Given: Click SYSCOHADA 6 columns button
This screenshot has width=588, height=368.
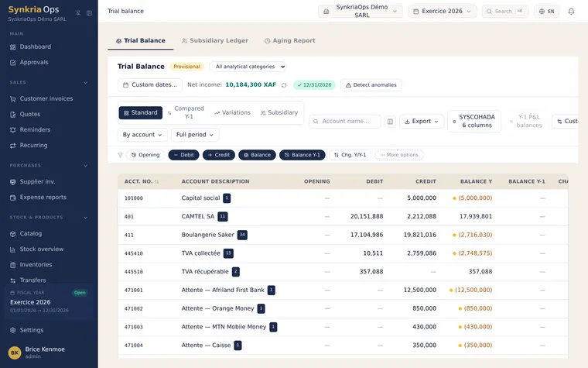Looking at the screenshot, I should point(474,122).
